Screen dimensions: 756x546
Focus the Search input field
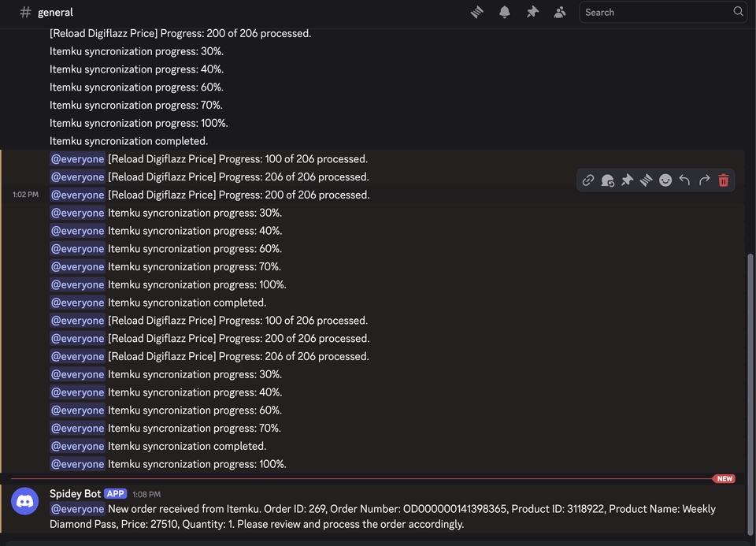click(663, 12)
